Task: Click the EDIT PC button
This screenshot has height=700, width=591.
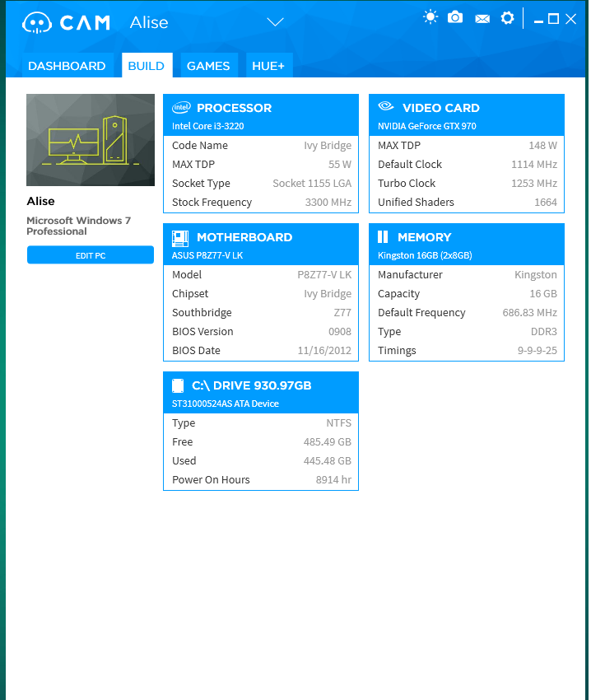Action: pos(91,255)
